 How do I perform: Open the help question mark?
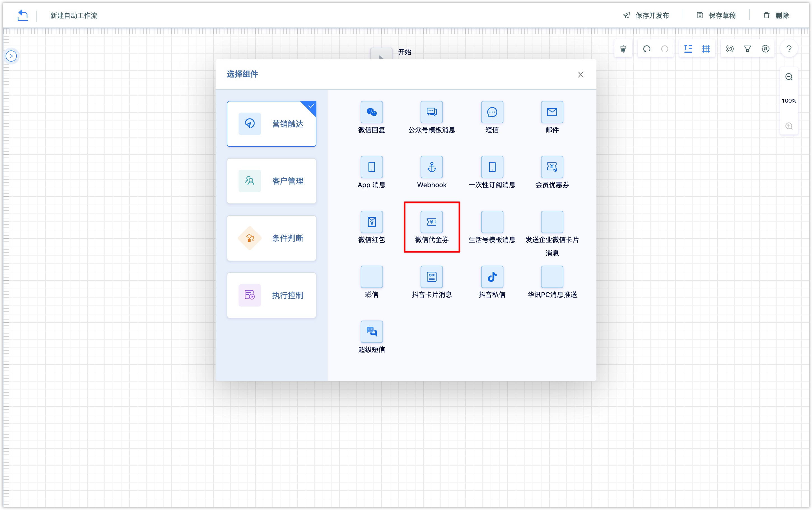[x=789, y=49]
